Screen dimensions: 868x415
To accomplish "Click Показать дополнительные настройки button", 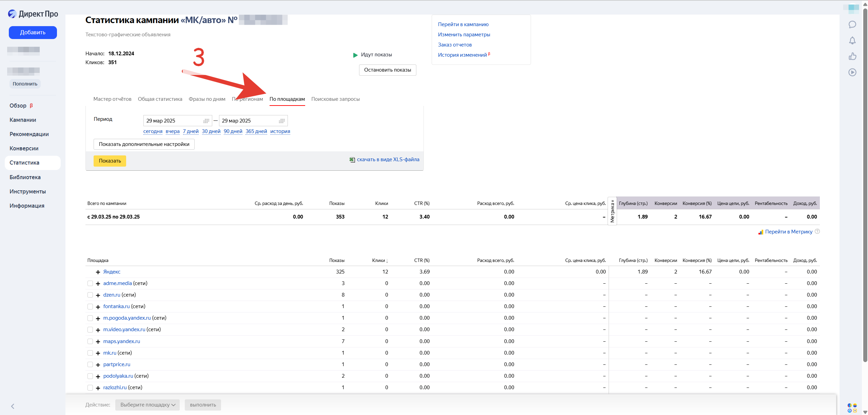I will (x=144, y=144).
